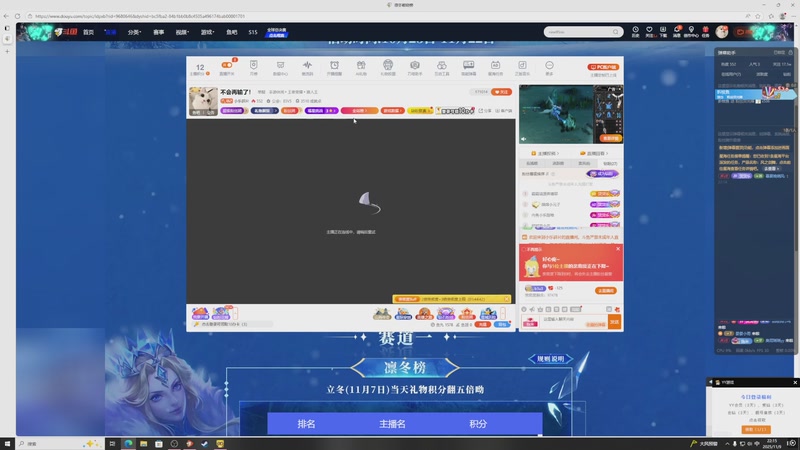Open the alarm clock reminder icon

(x=334, y=65)
